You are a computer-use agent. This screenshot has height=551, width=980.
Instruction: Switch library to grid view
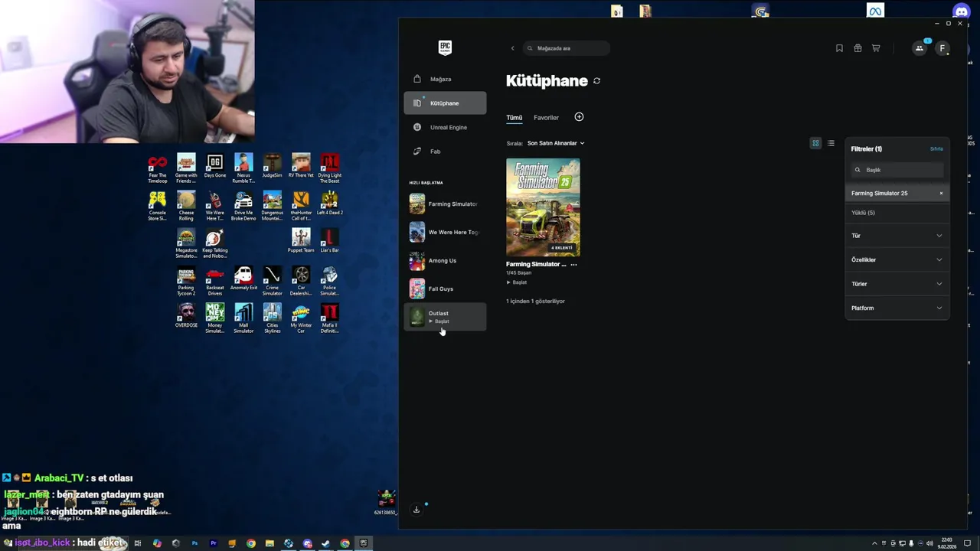click(815, 143)
